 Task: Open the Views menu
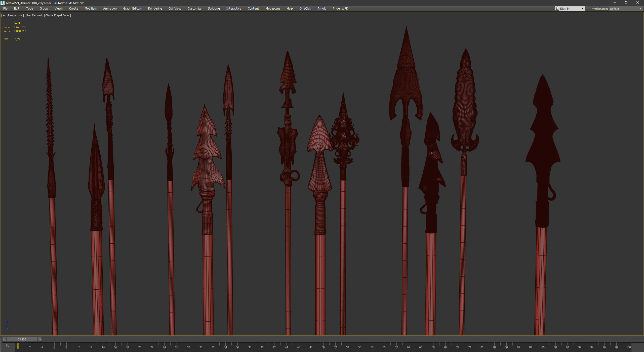(x=59, y=9)
